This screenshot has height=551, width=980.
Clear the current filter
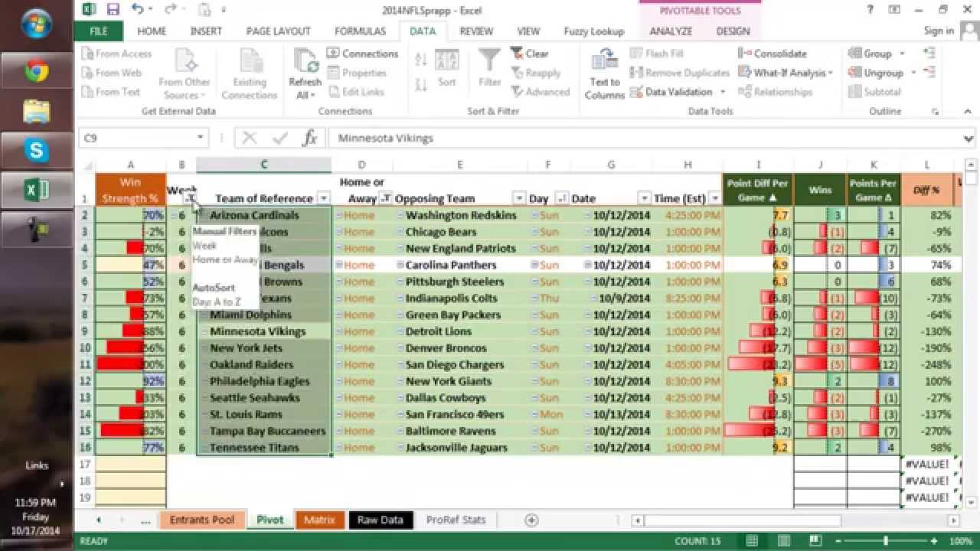(x=529, y=54)
